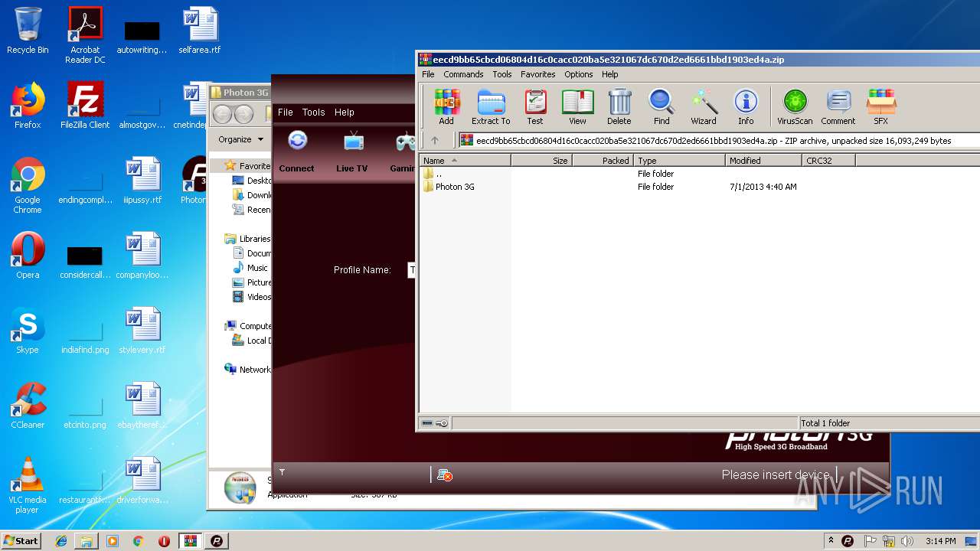The width and height of the screenshot is (980, 551).
Task: Select the Skype desktop shortcut
Action: [x=28, y=331]
